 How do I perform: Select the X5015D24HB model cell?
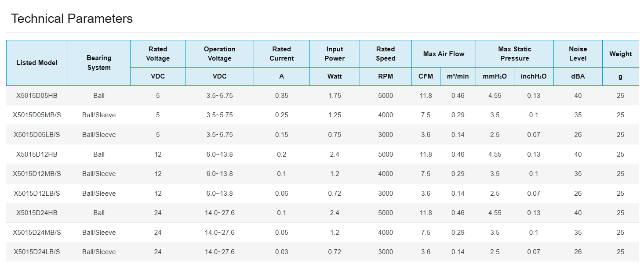click(37, 213)
